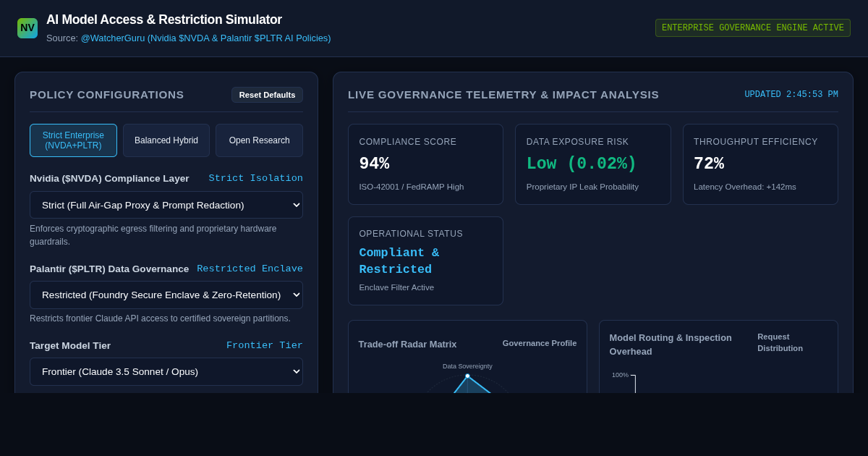Click the UPDATED 2:45:53 PM timestamp
The width and height of the screenshot is (868, 456).
[x=791, y=95]
